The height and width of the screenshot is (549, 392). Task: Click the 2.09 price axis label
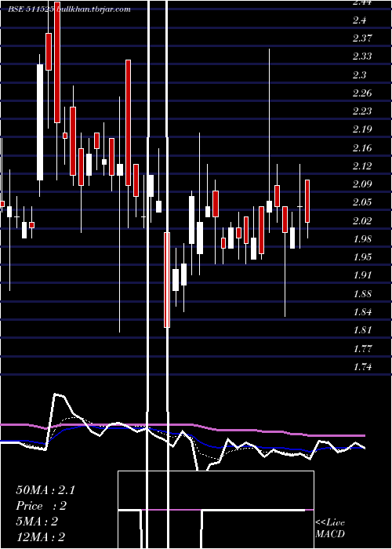pyautogui.click(x=362, y=184)
